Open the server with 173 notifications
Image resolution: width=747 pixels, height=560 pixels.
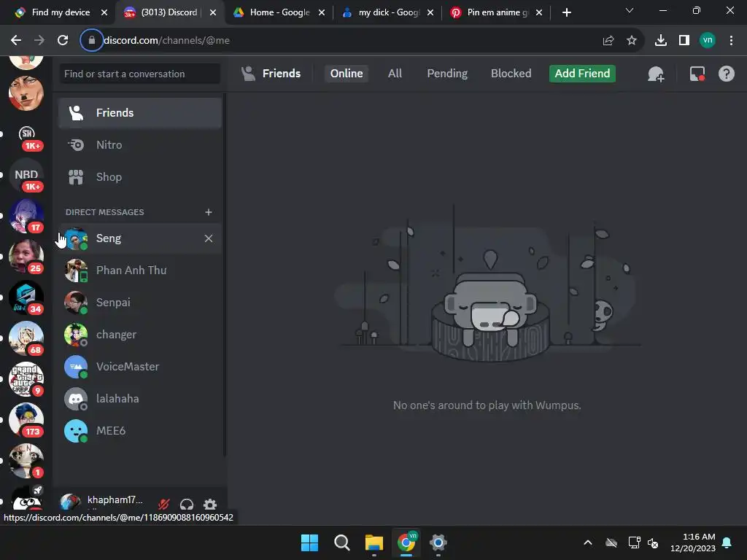point(26,421)
